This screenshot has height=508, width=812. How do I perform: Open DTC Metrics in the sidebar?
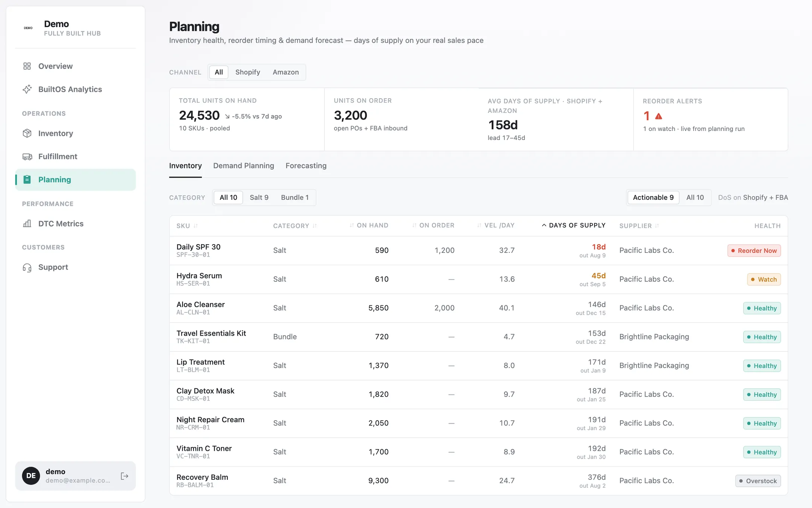(x=76, y=224)
